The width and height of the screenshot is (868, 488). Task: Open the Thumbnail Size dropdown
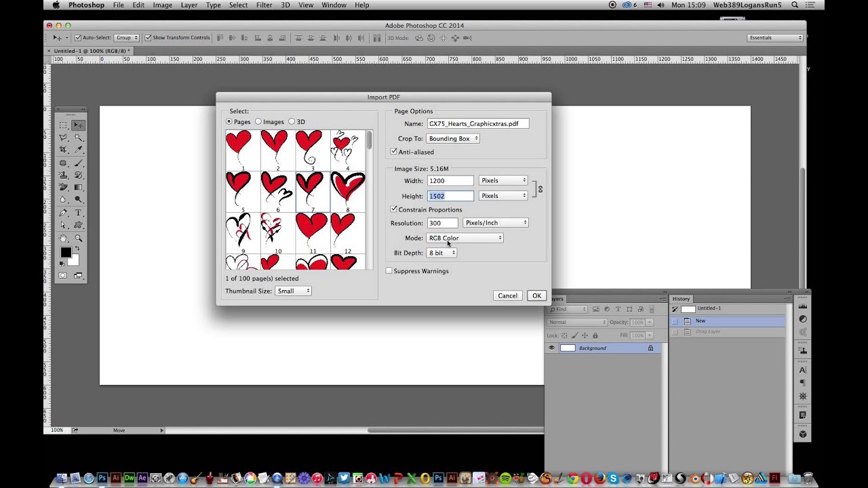[x=294, y=291]
